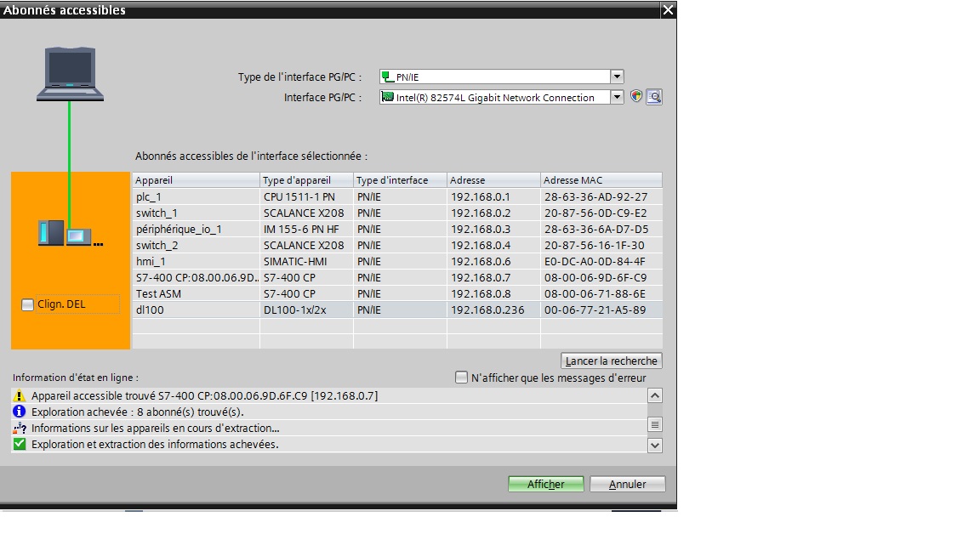Screen dimensions: 980x551
Task: Sort by the Adresse MAC column header
Action: (x=601, y=180)
